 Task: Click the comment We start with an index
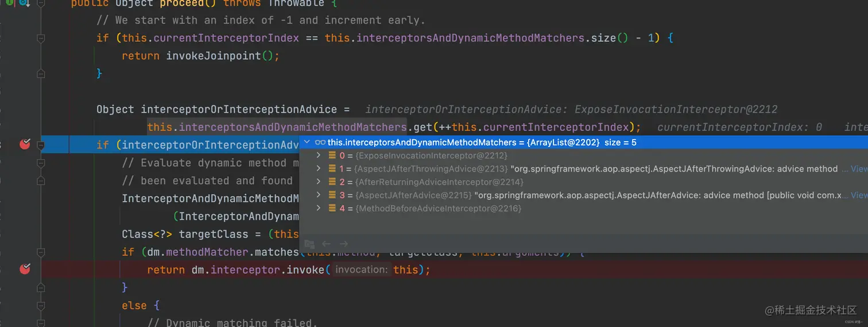coord(261,20)
